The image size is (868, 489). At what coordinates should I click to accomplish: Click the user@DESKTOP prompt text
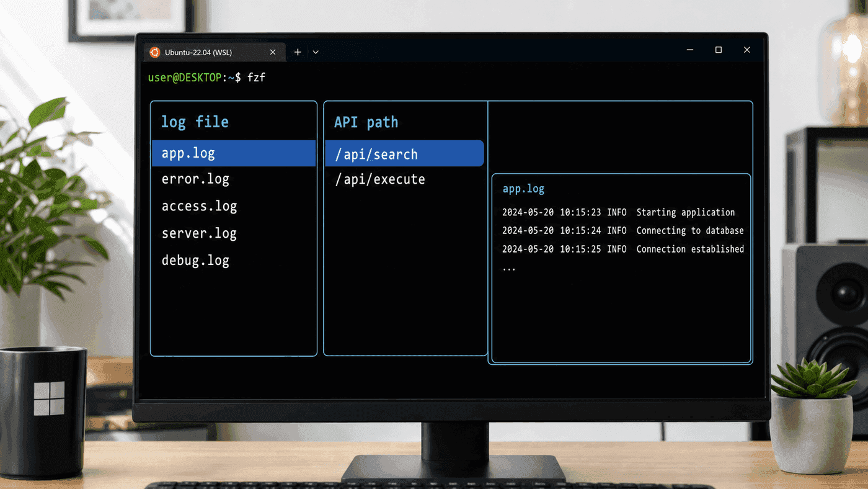(x=185, y=78)
